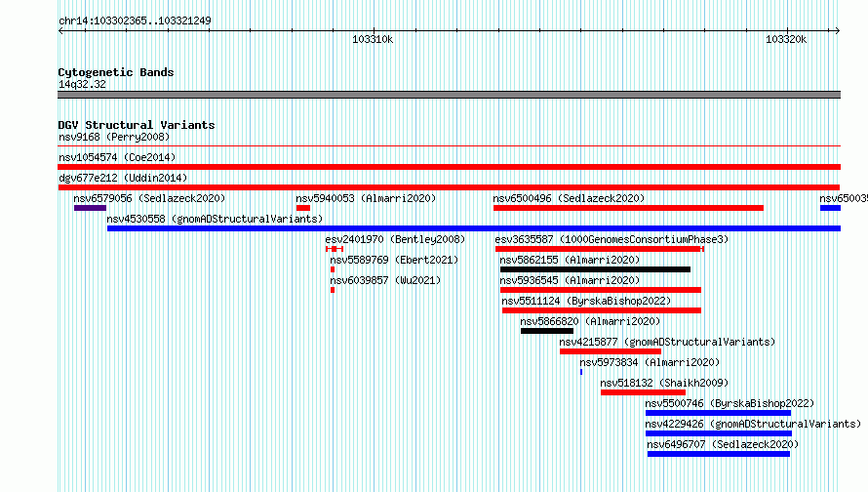The image size is (868, 492).
Task: Select the gray cytogenetic band bar
Action: coord(449,95)
